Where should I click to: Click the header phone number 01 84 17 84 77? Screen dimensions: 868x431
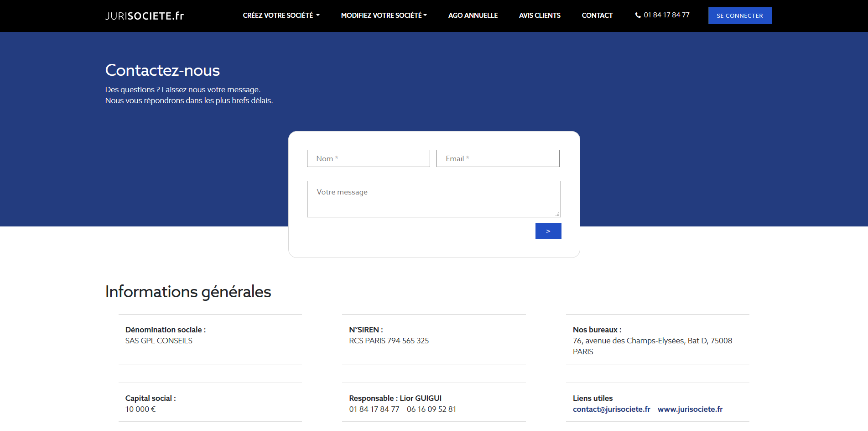pos(666,15)
